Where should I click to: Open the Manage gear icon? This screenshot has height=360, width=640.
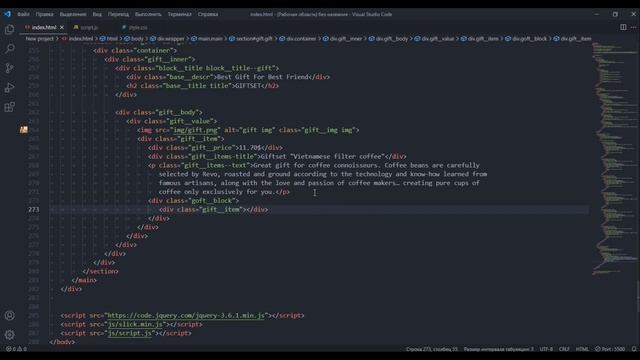(x=9, y=335)
